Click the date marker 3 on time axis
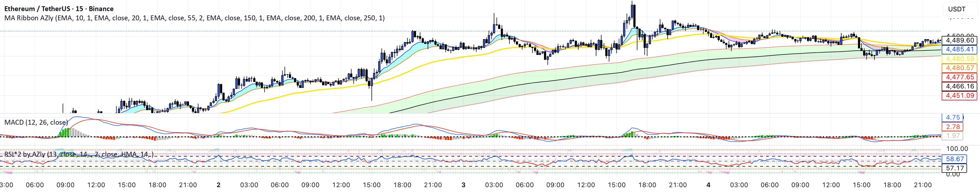 pyautogui.click(x=463, y=185)
